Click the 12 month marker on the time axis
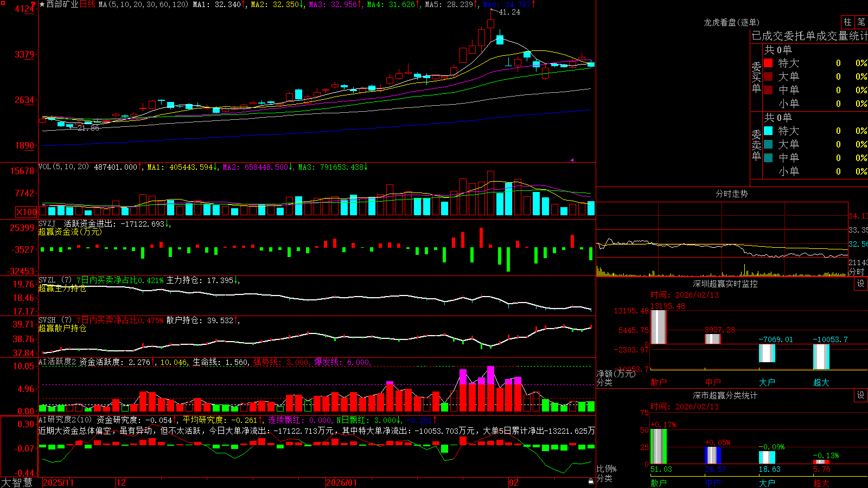The height and width of the screenshot is (488, 868). 122,483
